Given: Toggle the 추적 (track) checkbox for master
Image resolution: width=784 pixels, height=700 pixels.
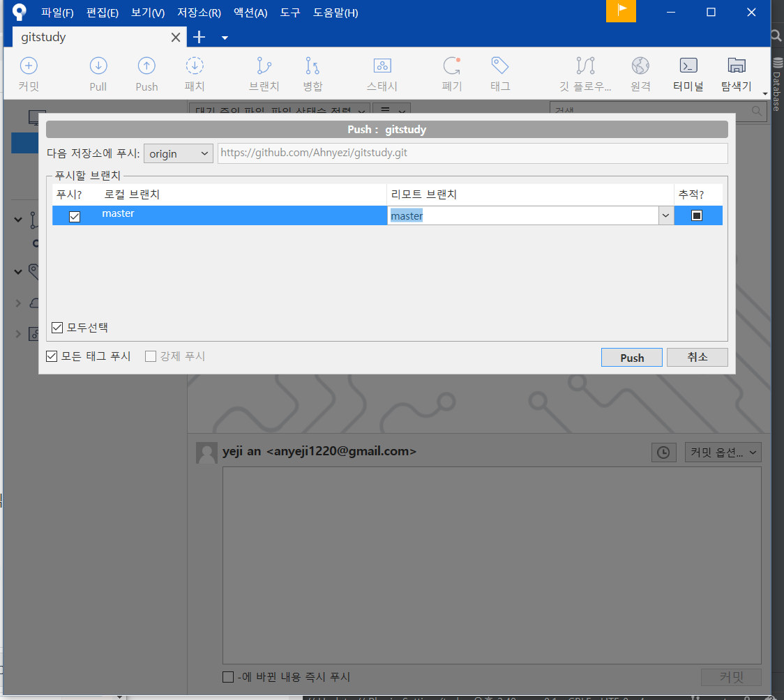Looking at the screenshot, I should coord(697,215).
